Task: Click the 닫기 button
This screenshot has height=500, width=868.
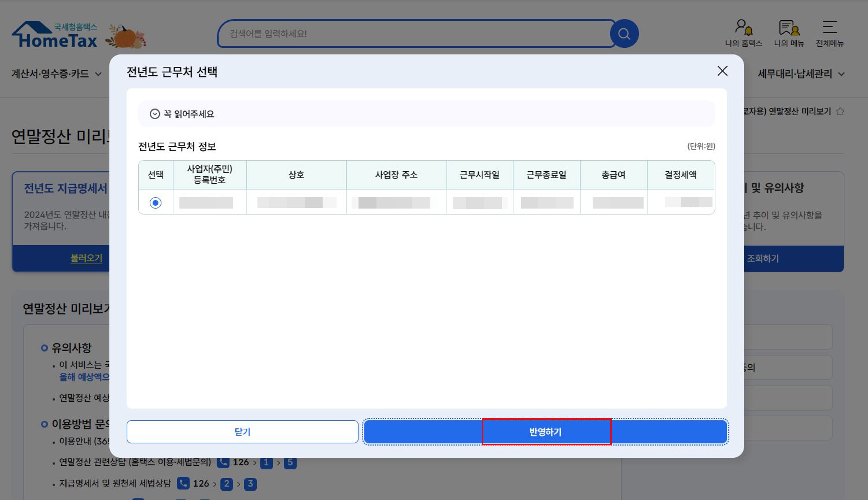Action: 242,432
